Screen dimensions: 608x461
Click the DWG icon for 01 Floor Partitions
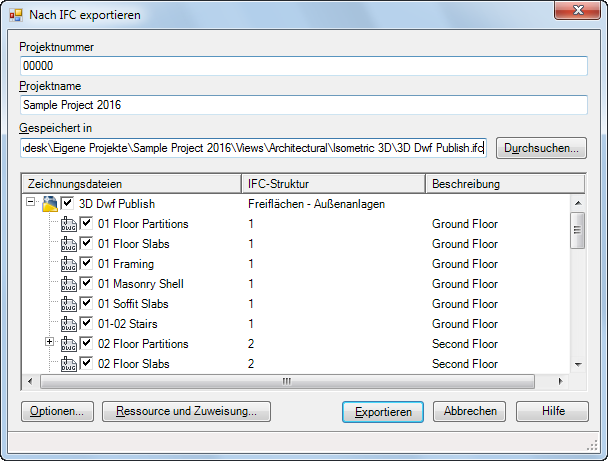click(x=69, y=224)
